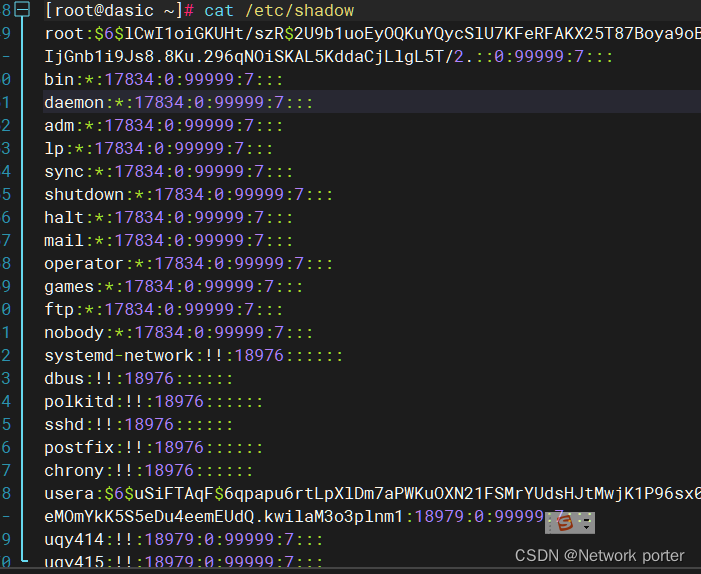Click the 'sync' user entry

tap(169, 172)
